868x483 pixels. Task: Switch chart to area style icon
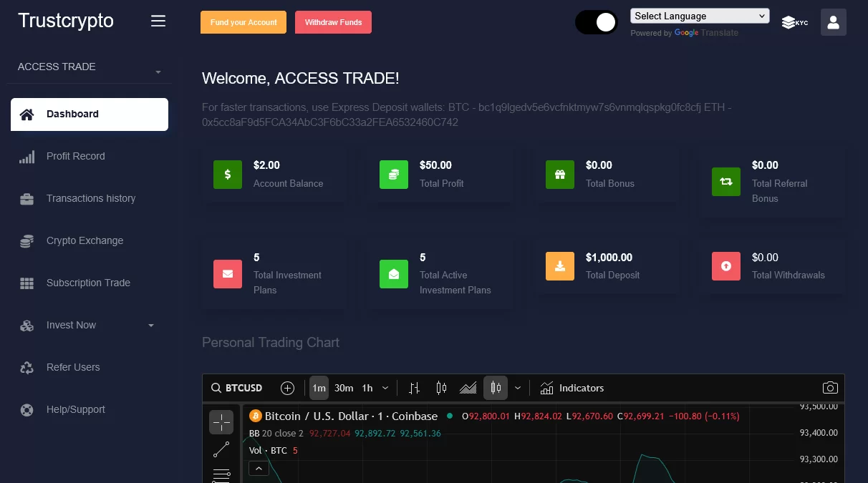point(468,388)
